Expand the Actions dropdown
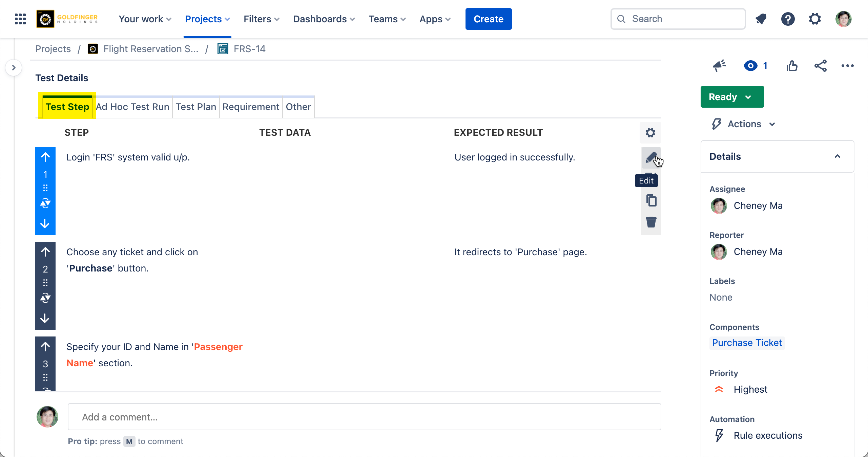This screenshot has height=457, width=868. point(744,124)
